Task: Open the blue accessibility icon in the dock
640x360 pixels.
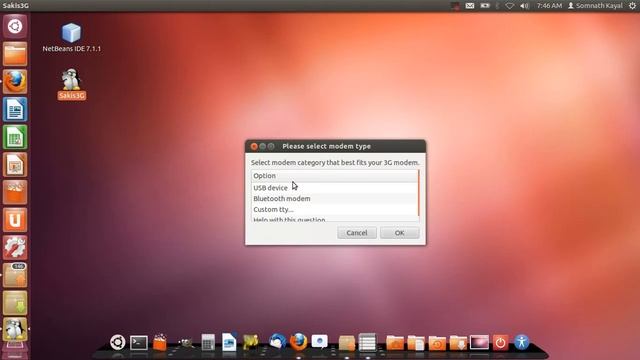Action: [522, 342]
